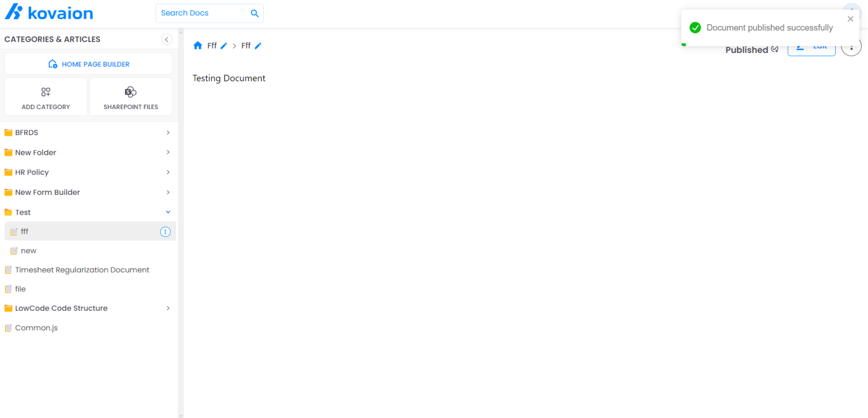
Task: Expand the LowCode Code Structure folder
Action: (168, 308)
